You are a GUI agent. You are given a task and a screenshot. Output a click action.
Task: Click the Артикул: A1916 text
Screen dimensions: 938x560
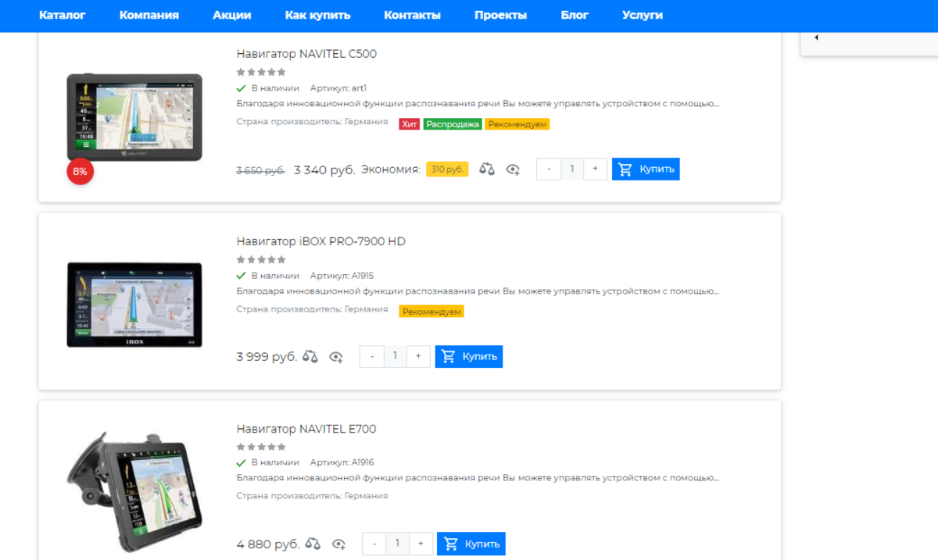pyautogui.click(x=342, y=463)
